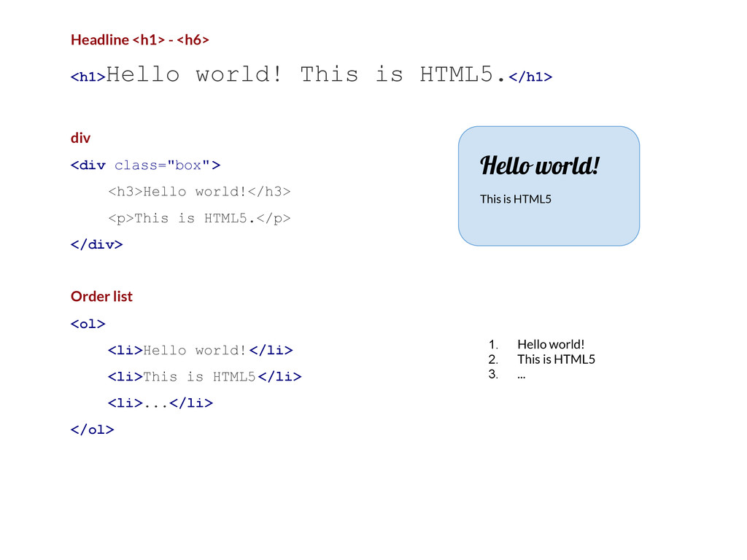Click 'This is HTML5' inside the blue box

click(516, 199)
